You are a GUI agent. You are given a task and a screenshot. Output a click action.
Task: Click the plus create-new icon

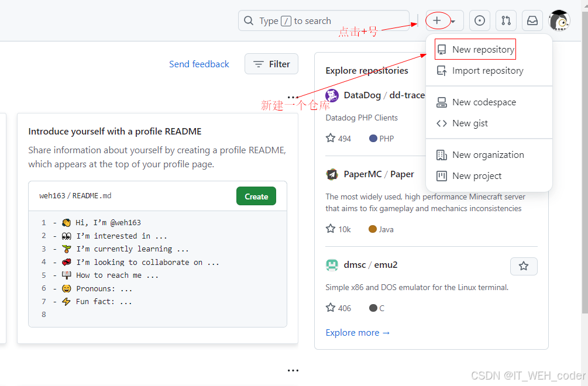point(437,20)
